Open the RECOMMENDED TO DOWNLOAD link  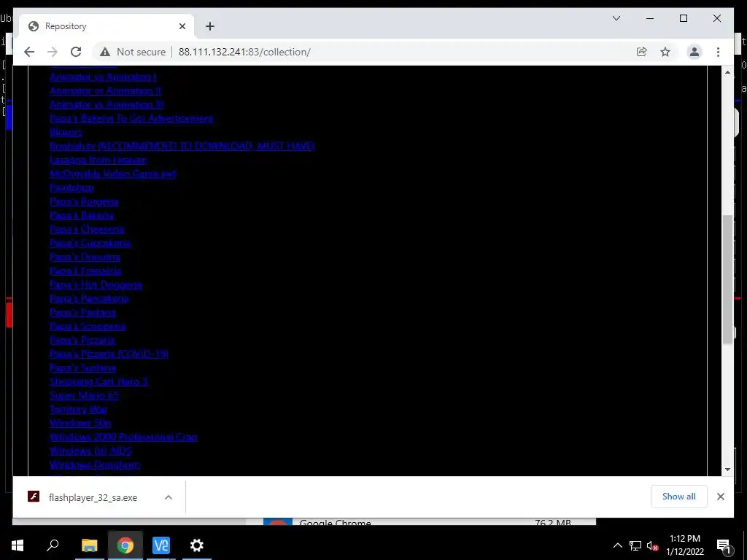(x=182, y=146)
